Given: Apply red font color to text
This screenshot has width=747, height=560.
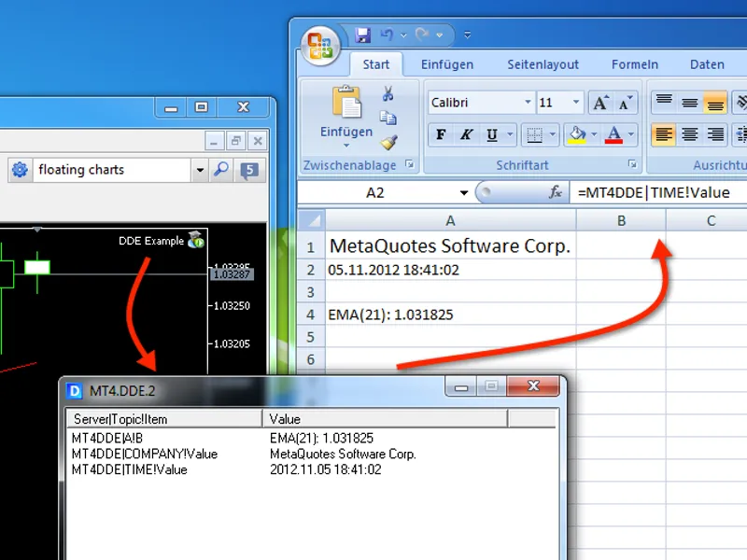Looking at the screenshot, I should [x=613, y=135].
